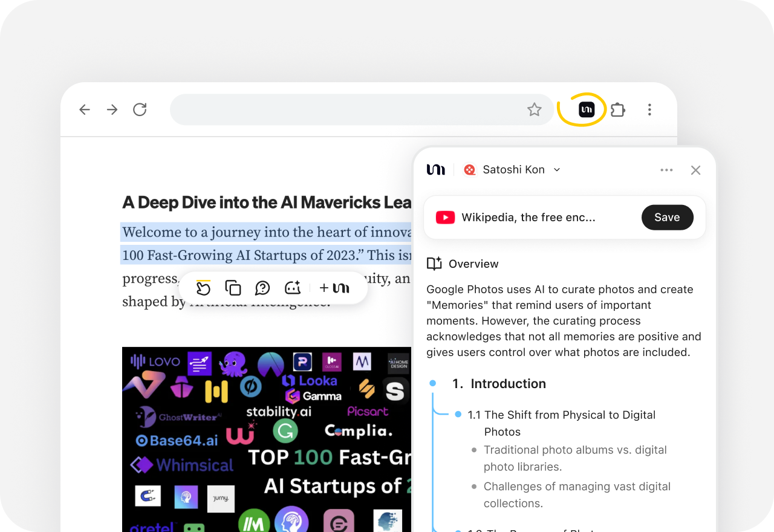Image resolution: width=774 pixels, height=532 pixels.
Task: Bookmark page with the star icon
Action: [x=534, y=109]
